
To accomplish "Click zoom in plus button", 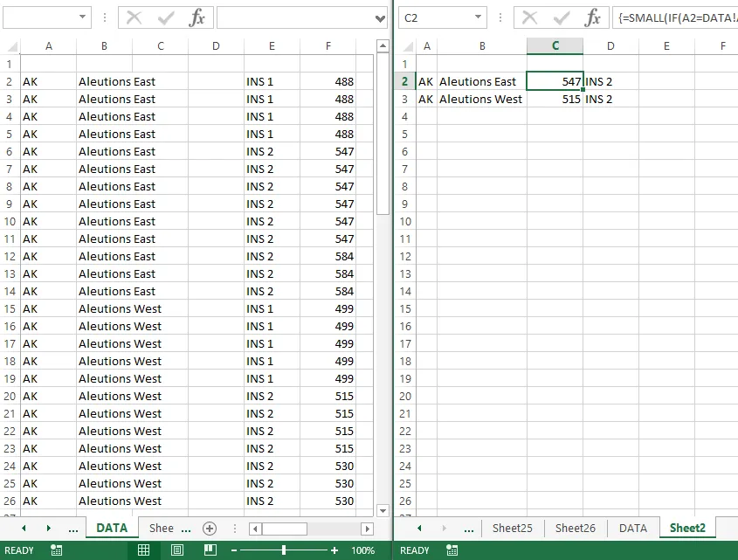I will (x=335, y=550).
